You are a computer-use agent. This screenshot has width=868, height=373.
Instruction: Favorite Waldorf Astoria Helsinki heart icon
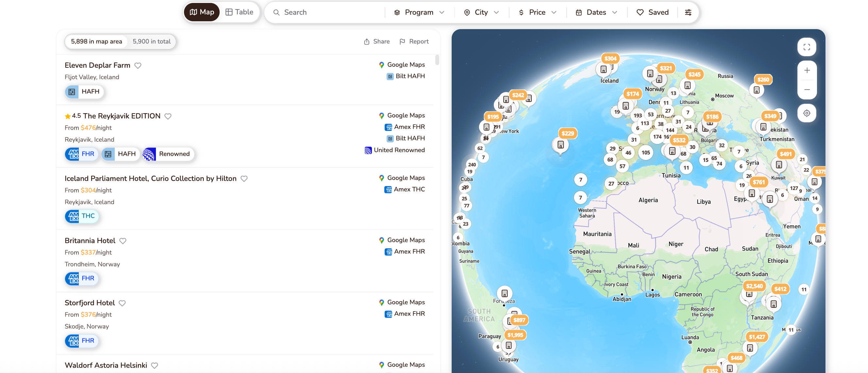pos(154,365)
